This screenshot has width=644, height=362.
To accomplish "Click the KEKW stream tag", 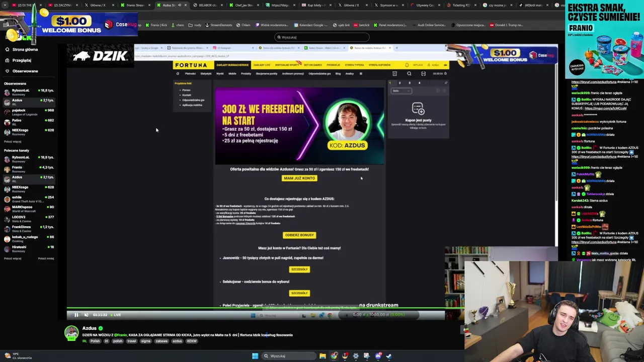I will (x=192, y=341).
